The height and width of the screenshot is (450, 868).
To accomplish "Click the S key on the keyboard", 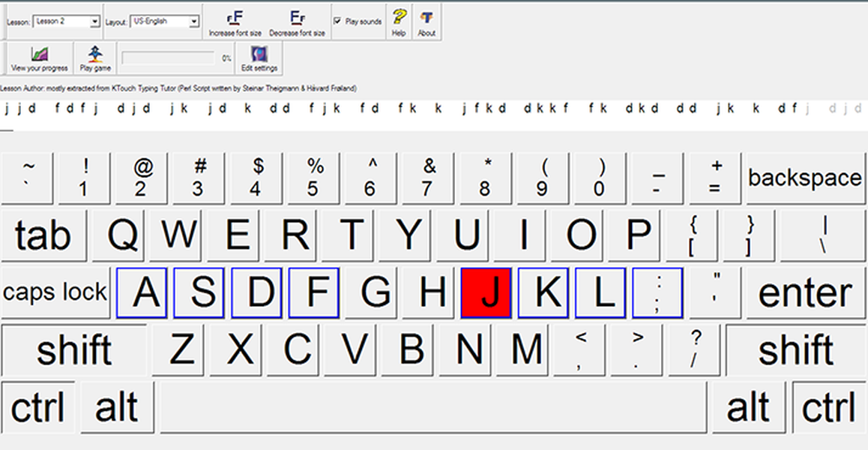I will (x=199, y=292).
